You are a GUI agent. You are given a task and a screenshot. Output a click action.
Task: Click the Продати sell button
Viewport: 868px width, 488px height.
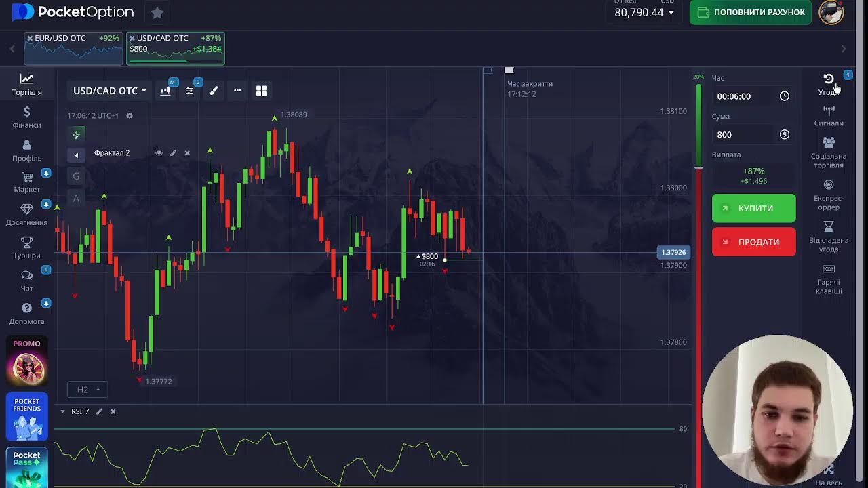point(754,242)
